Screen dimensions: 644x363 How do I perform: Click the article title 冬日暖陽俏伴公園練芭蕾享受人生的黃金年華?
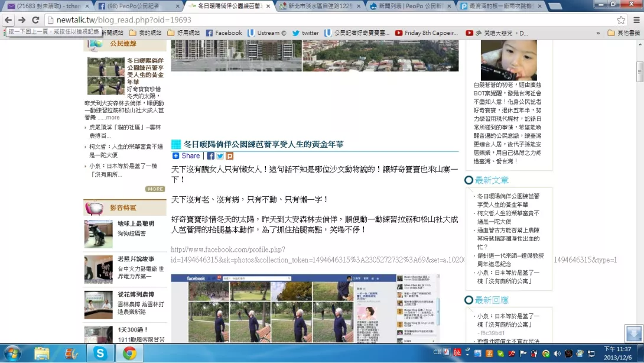264,144
